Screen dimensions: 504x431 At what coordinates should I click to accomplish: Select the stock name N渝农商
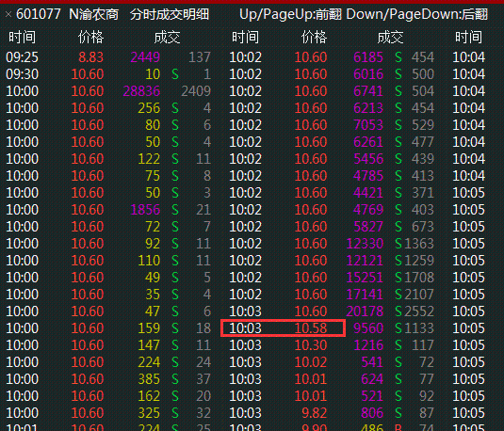tap(94, 14)
